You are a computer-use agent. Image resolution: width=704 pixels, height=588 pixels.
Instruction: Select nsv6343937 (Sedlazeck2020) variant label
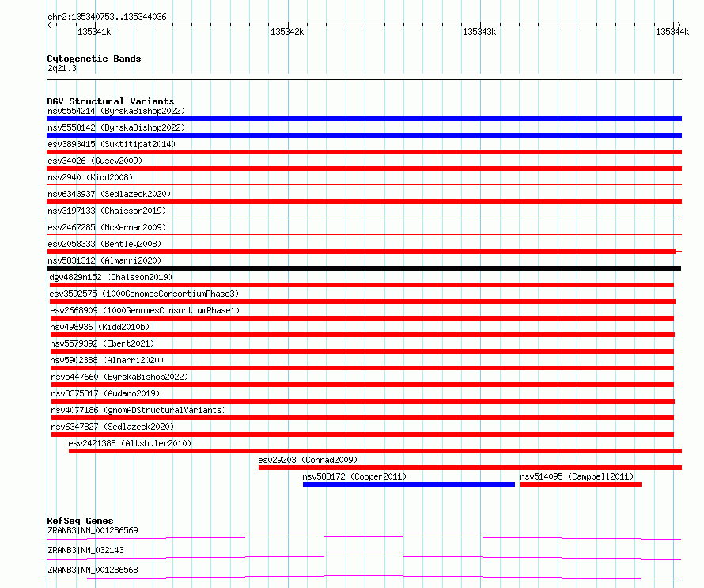coord(109,194)
